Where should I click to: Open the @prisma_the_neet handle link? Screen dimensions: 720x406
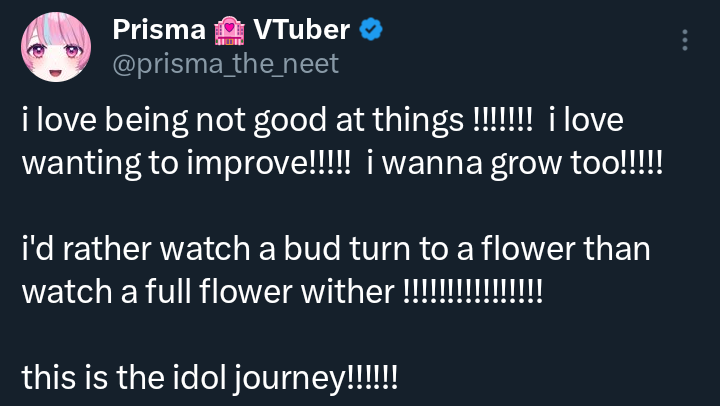pyautogui.click(x=226, y=64)
